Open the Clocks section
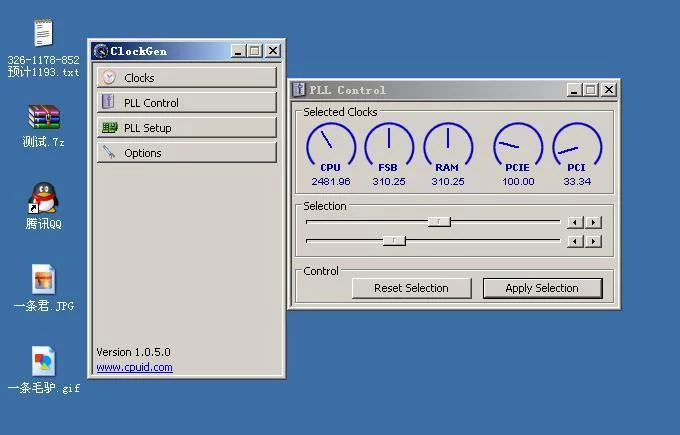 pyautogui.click(x=186, y=78)
